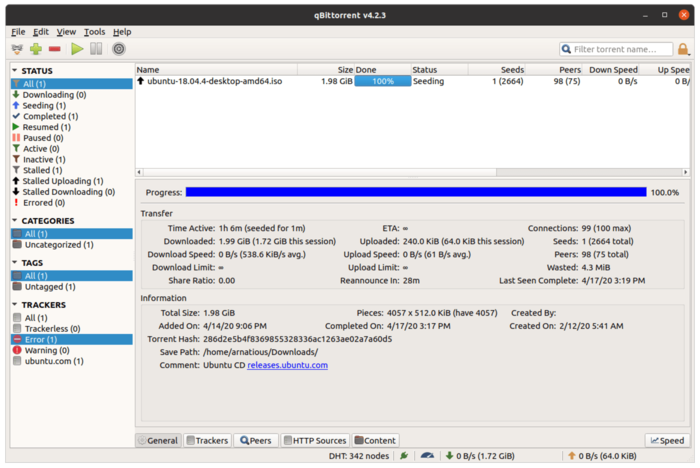
Task: Click the Speed button
Action: pos(666,440)
